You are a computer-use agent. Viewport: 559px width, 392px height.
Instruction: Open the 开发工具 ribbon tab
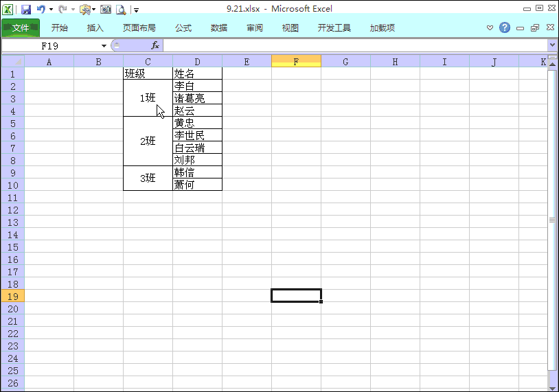334,27
